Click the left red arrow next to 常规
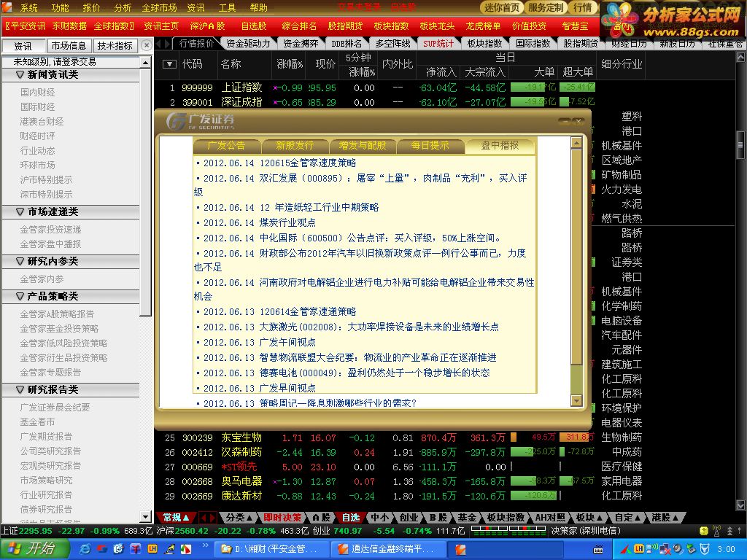 [x=203, y=517]
